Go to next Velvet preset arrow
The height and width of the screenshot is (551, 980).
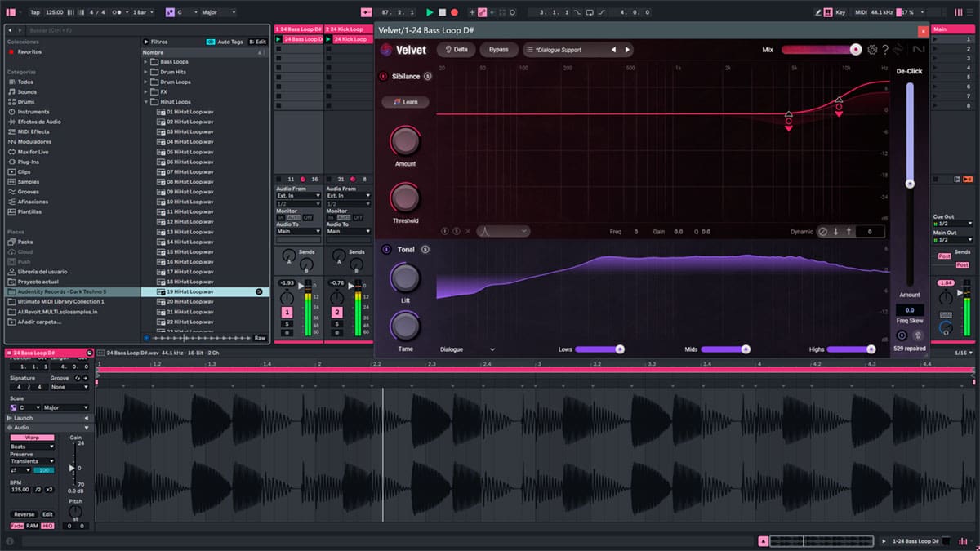627,50
